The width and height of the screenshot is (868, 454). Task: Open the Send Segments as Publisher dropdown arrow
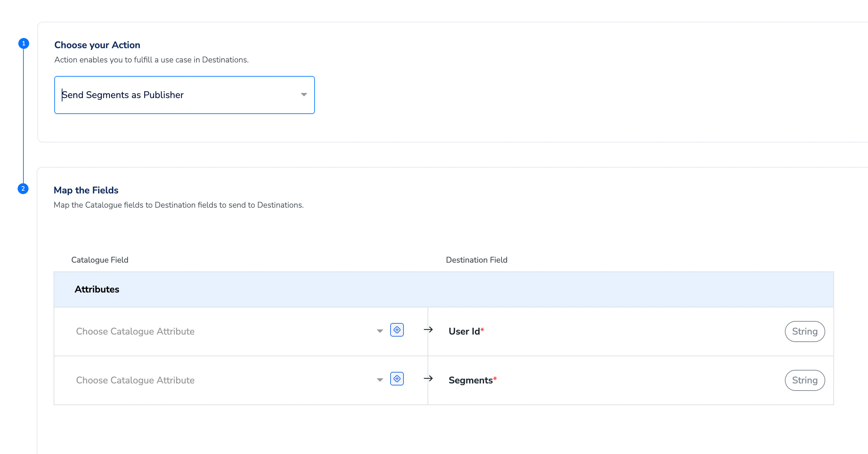(x=304, y=95)
